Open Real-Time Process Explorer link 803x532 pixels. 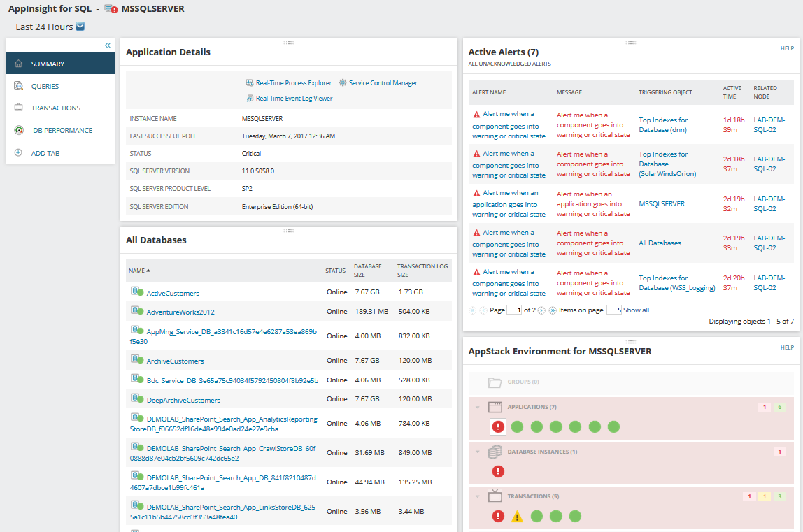click(x=294, y=83)
